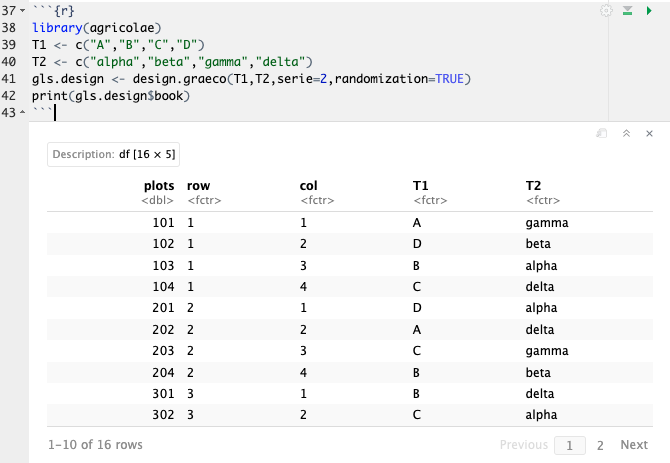Image resolution: width=670 pixels, height=463 pixels.
Task: Click Previous page link
Action: tap(523, 445)
